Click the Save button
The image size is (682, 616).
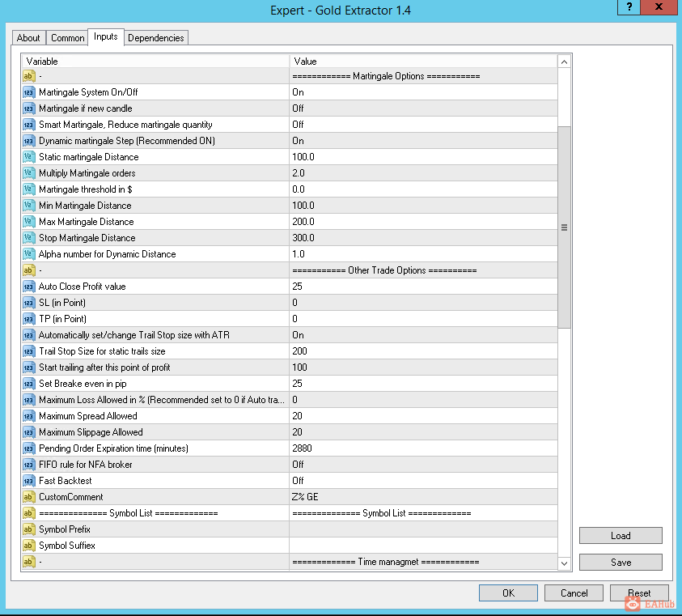point(621,562)
